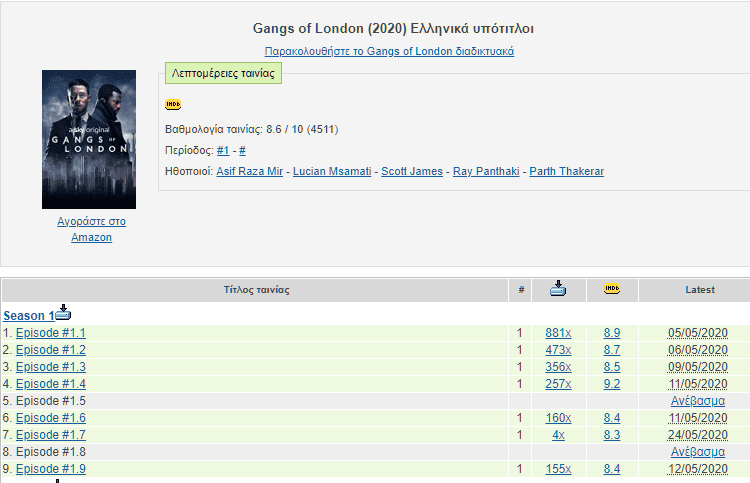Click the 473x download count
Viewport: 750px width, 483px height.
(558, 350)
